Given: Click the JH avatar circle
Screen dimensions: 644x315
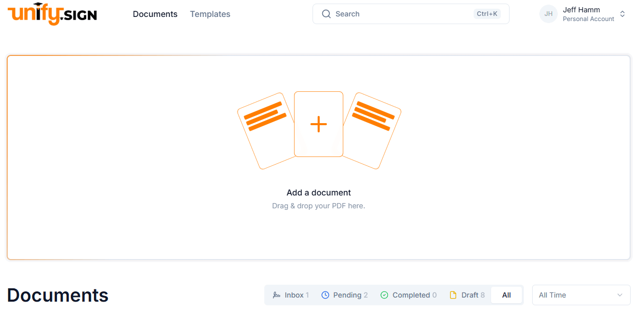Looking at the screenshot, I should tap(548, 14).
